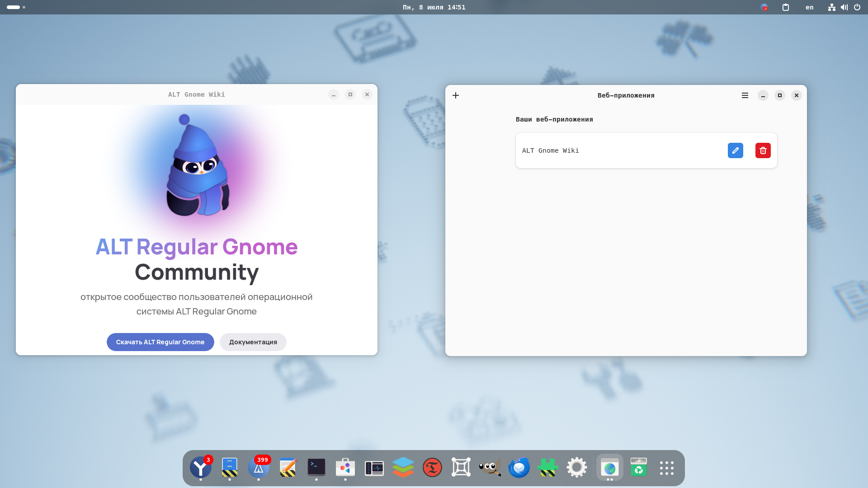The width and height of the screenshot is (868, 488).
Task: Close the Веб-приложения window
Action: (x=797, y=95)
